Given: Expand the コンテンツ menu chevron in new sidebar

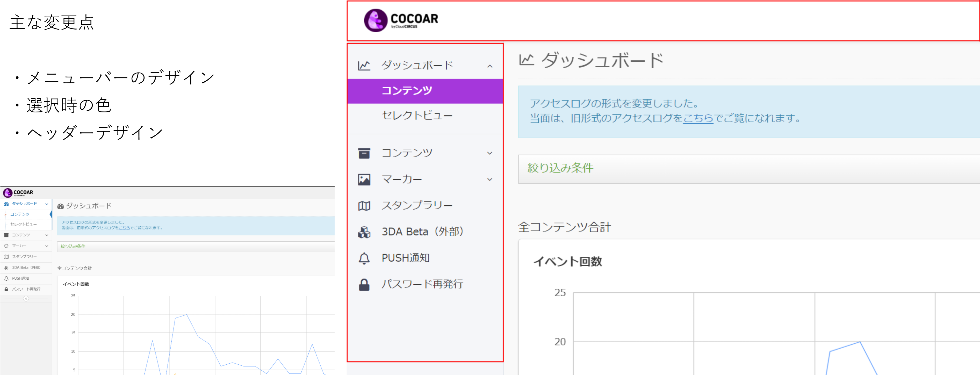Looking at the screenshot, I should pos(490,153).
